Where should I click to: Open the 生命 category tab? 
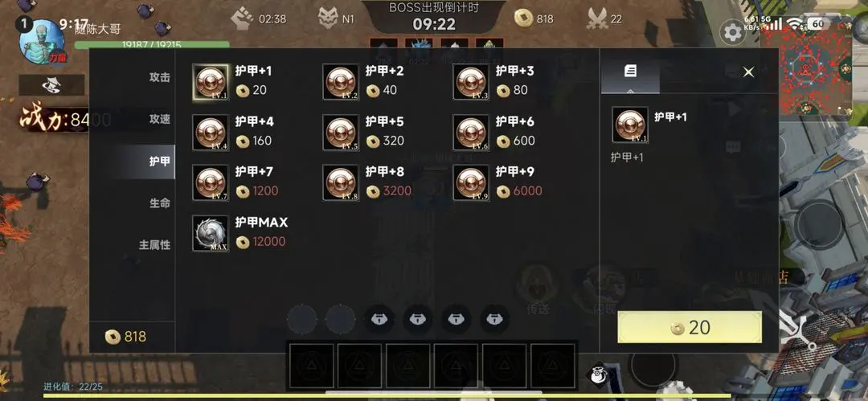pos(159,203)
